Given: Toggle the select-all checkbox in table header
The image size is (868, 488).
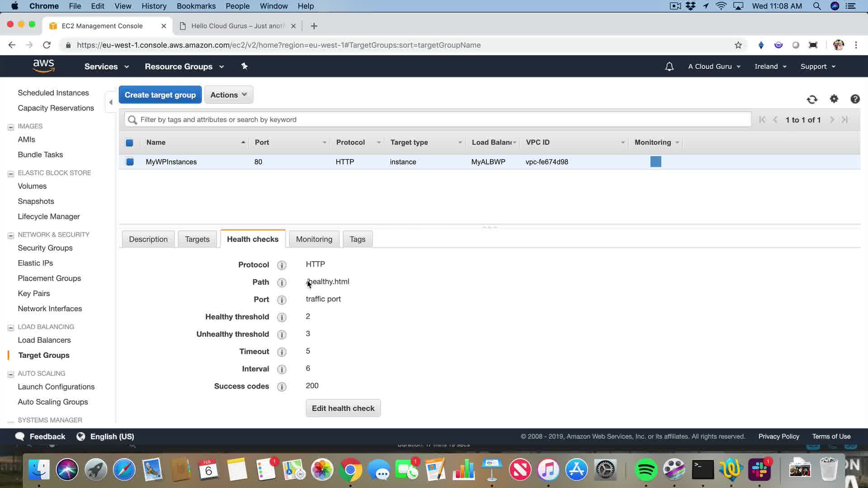Looking at the screenshot, I should (x=129, y=143).
